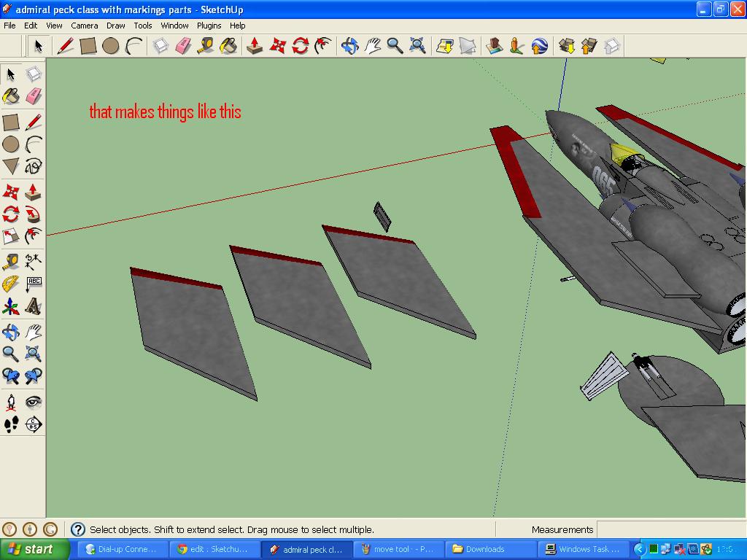
Task: Select the Look Around tool
Action: (34, 402)
